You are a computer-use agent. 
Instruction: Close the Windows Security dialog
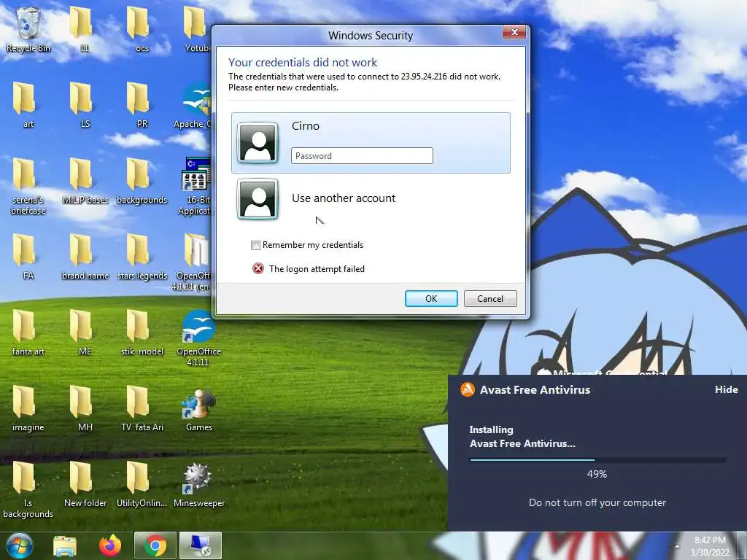(x=514, y=32)
